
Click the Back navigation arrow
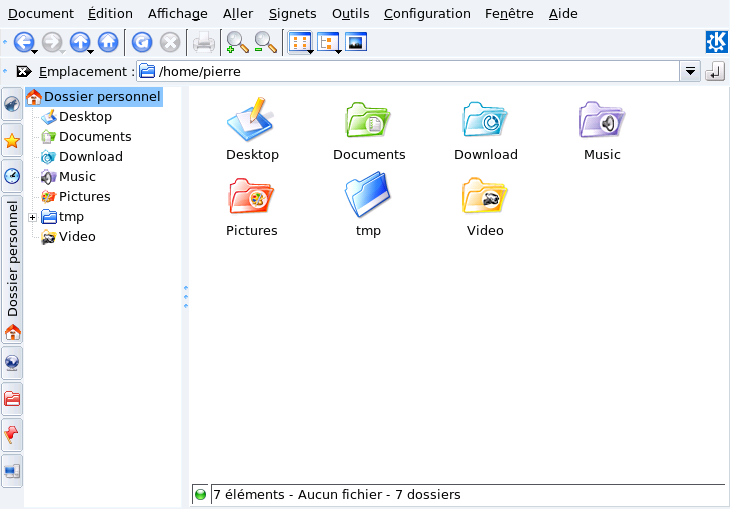tap(23, 42)
